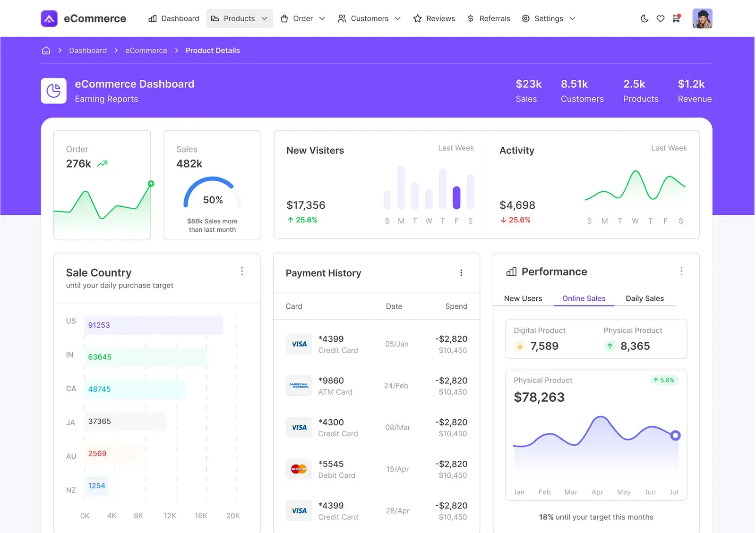This screenshot has width=756, height=533.
Task: Switch to the New Users tab
Action: (x=523, y=298)
